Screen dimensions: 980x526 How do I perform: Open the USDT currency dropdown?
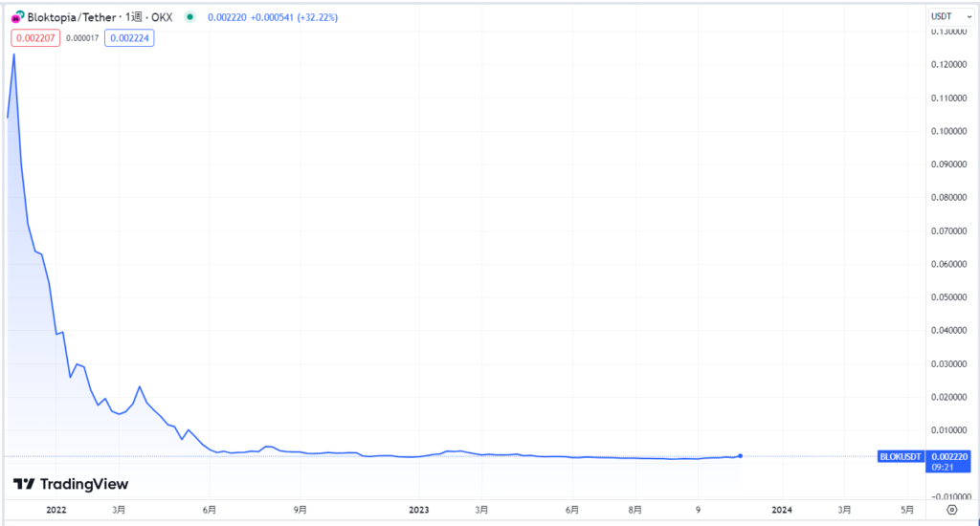tap(950, 17)
